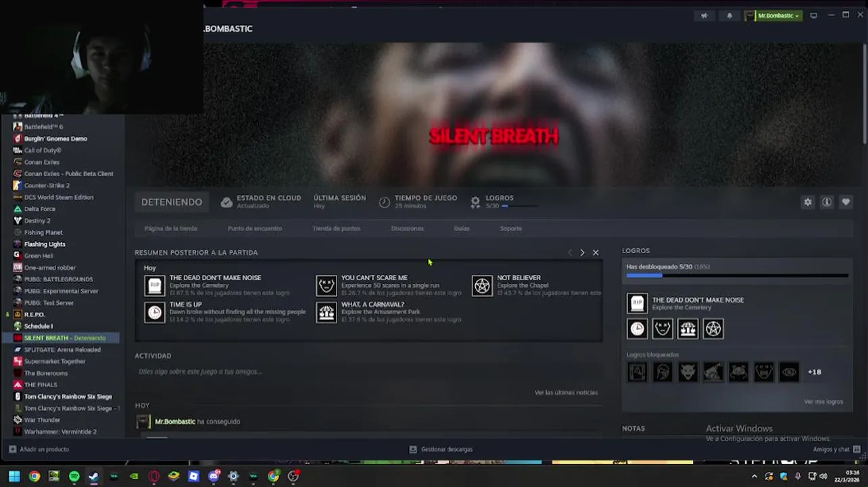
Task: Open the game settings gear icon
Action: pyautogui.click(x=808, y=202)
